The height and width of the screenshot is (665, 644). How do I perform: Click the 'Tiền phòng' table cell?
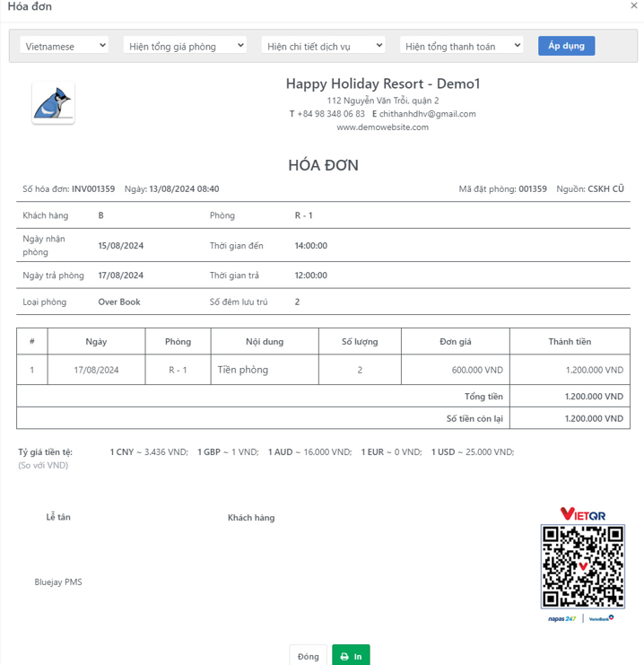[265, 370]
